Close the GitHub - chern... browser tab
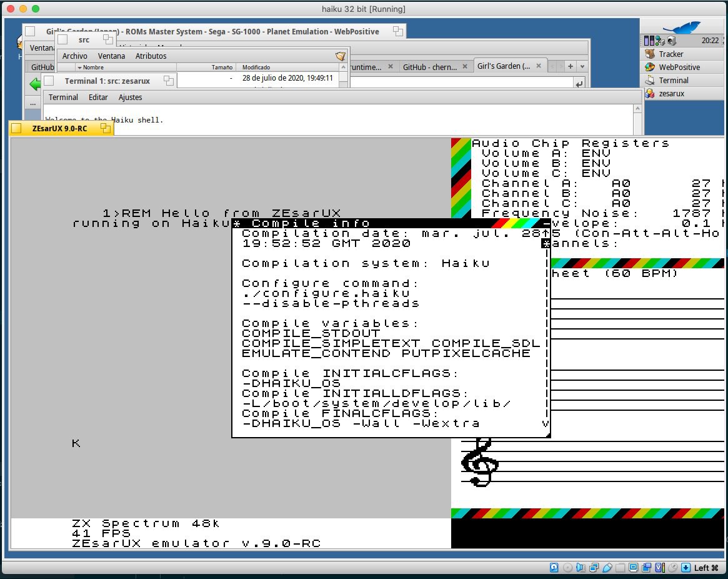728x579 pixels. point(465,66)
